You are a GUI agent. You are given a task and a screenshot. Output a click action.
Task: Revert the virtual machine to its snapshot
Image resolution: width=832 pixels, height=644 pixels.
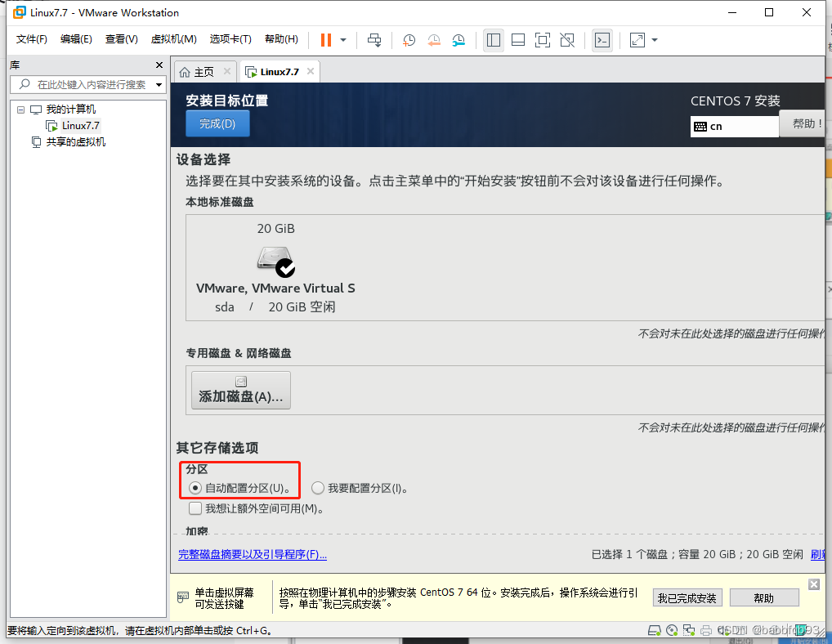coord(433,40)
